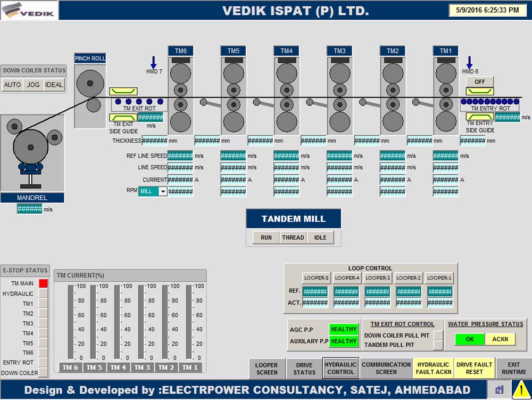Click the Vedik company logo
Image resolution: width=532 pixels, height=400 pixels.
point(29,10)
